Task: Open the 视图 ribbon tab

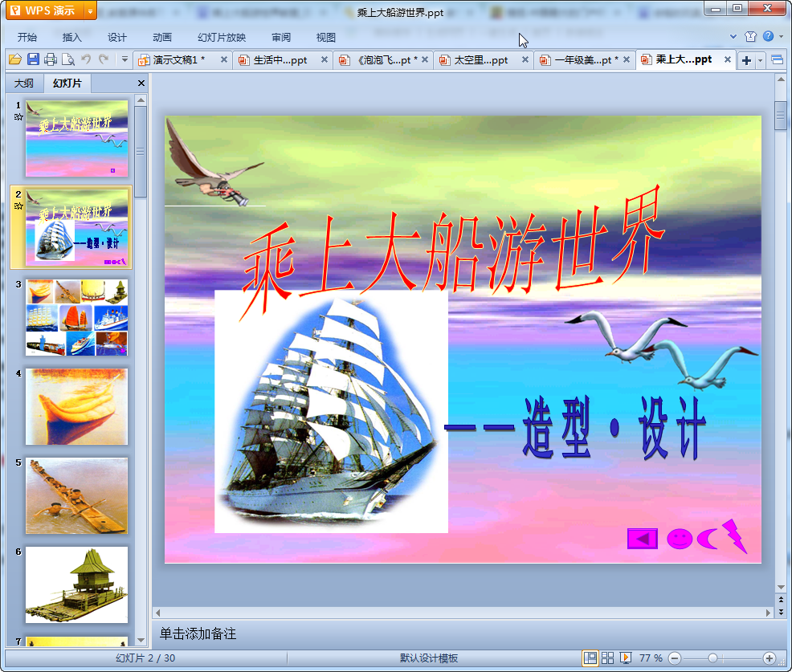Action: point(326,38)
